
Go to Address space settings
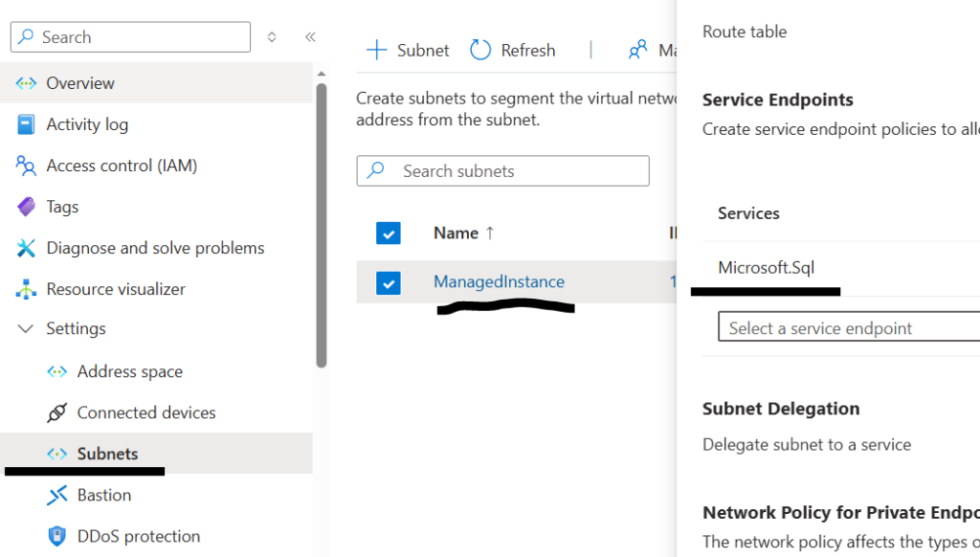coord(156,372)
